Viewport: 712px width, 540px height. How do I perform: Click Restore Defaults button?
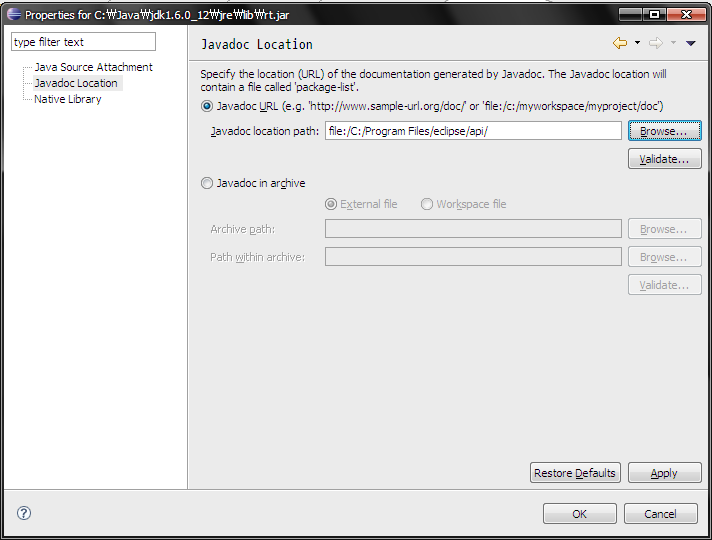(575, 473)
